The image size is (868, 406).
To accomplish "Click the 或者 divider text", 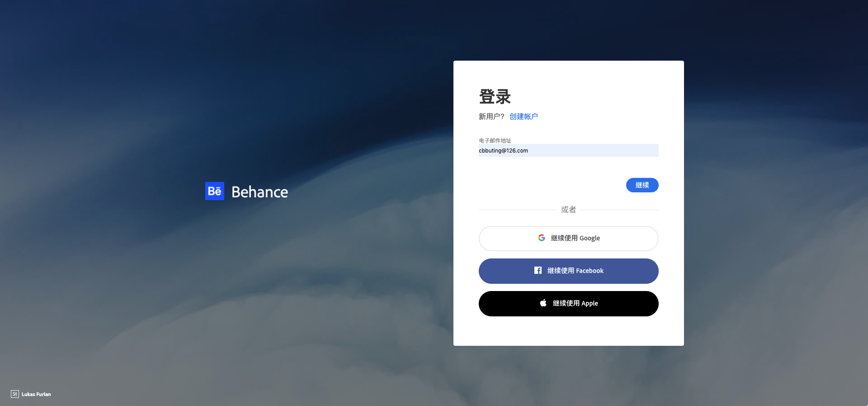I will click(x=568, y=210).
